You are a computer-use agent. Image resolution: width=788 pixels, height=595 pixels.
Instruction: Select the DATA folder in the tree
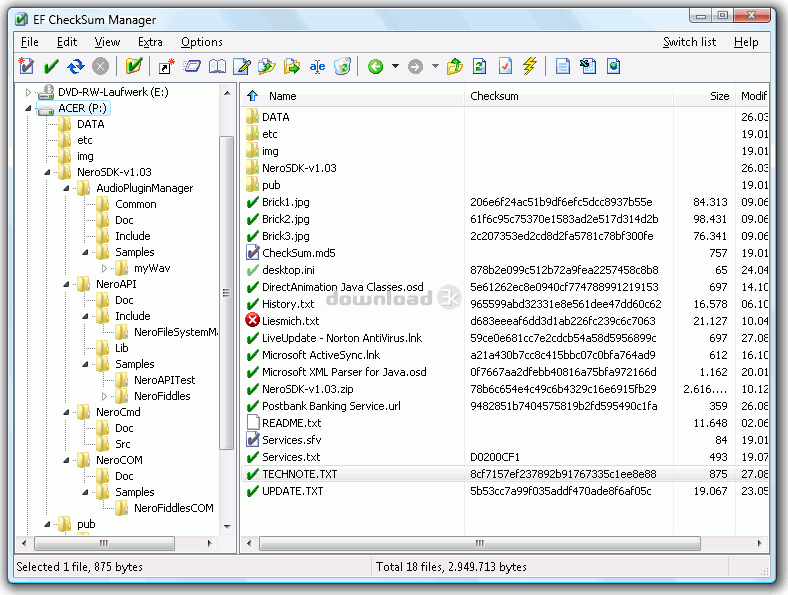click(90, 124)
